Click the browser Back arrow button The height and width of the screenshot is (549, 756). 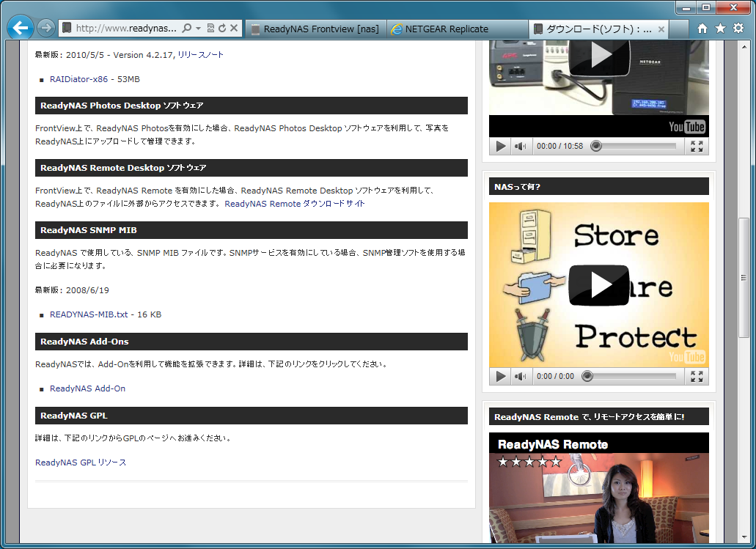tap(20, 28)
